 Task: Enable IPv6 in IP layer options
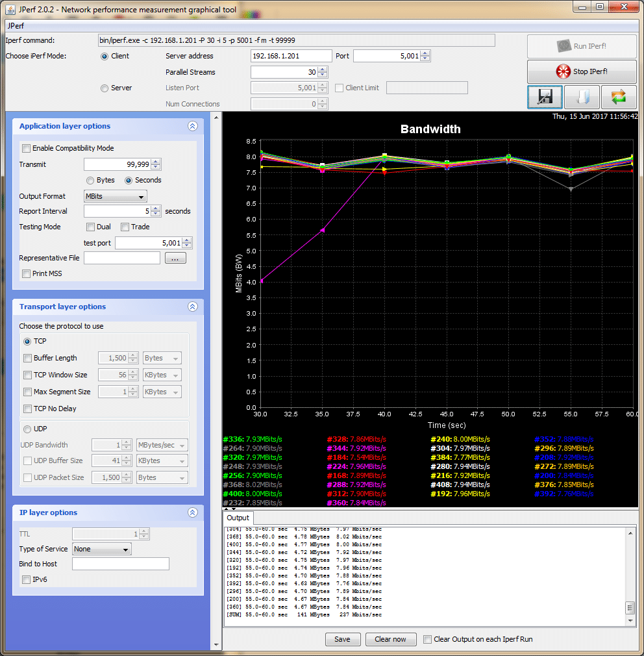click(26, 579)
